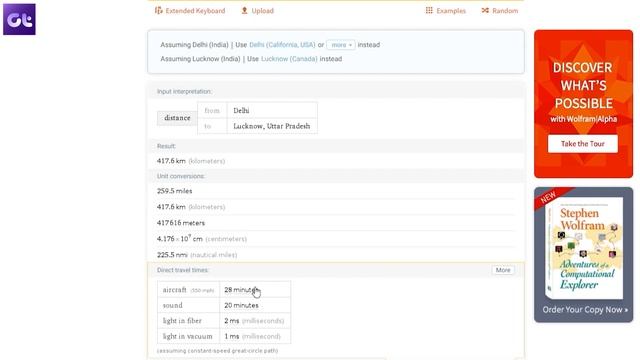Click the 'light in vacuum' row label
Image resolution: width=640 pixels, height=360 pixels.
point(187,336)
